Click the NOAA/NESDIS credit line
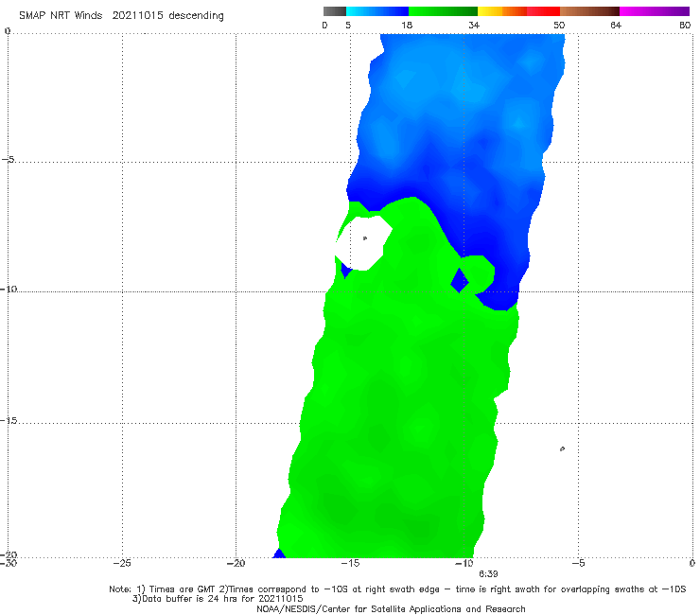 (x=391, y=608)
